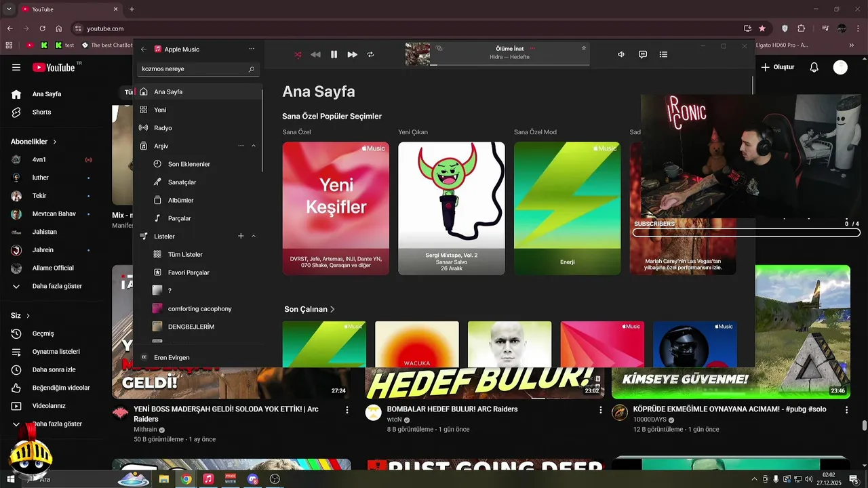Viewport: 868px width, 488px height.
Task: Reload the page in Chrome
Action: point(43,28)
